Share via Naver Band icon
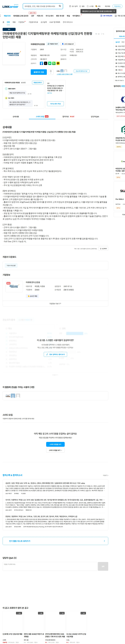This screenshot has height=644, width=125. point(54,63)
